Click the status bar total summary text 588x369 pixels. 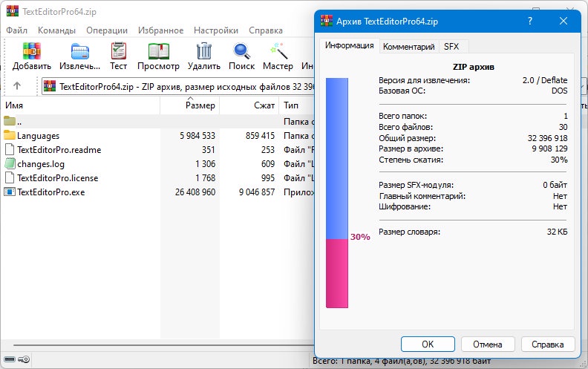click(x=402, y=361)
